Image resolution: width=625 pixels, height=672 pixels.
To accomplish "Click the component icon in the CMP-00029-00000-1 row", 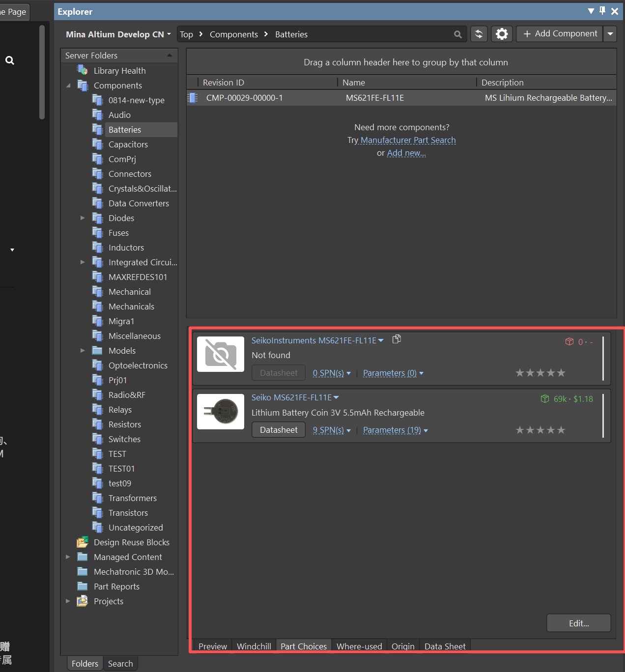I will pyautogui.click(x=193, y=98).
